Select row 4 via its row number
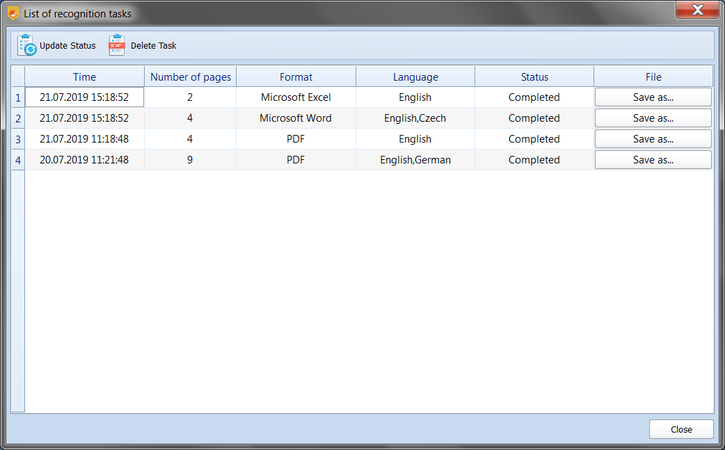The width and height of the screenshot is (725, 450). pyautogui.click(x=17, y=161)
